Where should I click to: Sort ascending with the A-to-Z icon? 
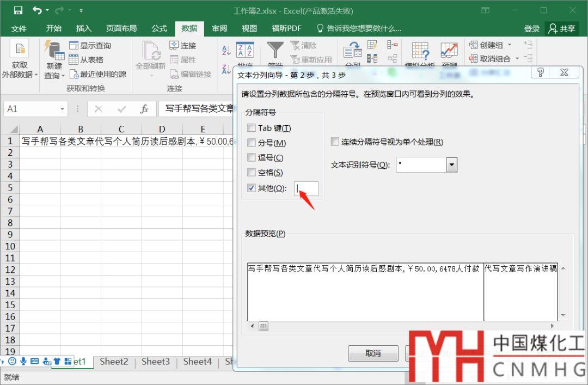click(x=226, y=50)
